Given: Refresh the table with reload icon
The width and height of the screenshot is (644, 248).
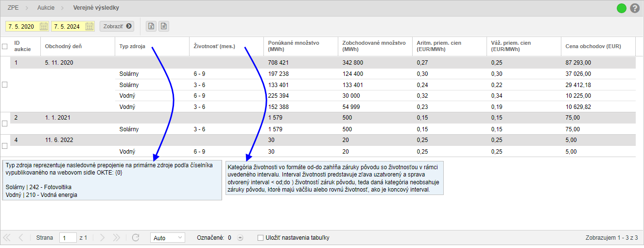Looking at the screenshot, I should [136, 238].
